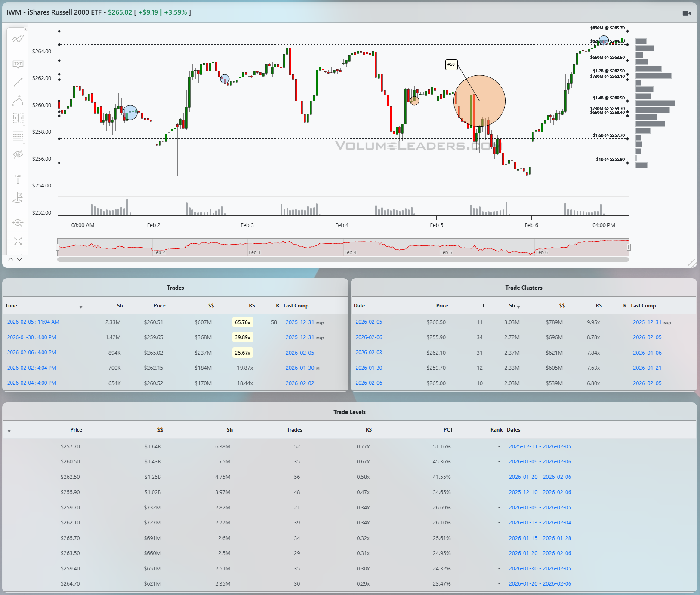
Task: Click the left handle of range navigator
Action: tap(57, 247)
